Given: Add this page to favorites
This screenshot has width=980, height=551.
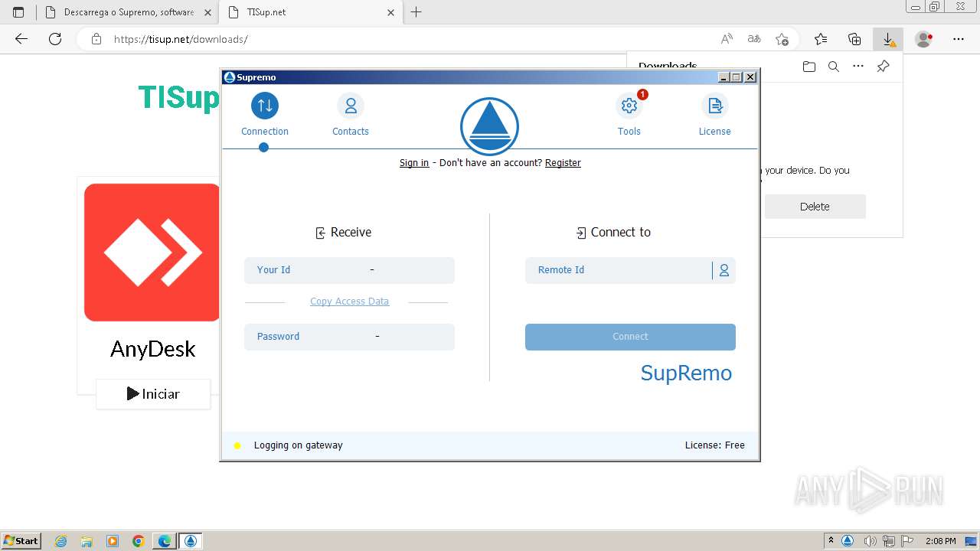Looking at the screenshot, I should pyautogui.click(x=782, y=39).
